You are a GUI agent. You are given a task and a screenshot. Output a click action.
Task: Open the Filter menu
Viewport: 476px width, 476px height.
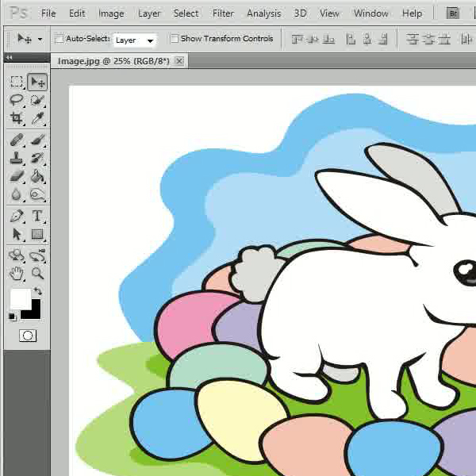[223, 13]
